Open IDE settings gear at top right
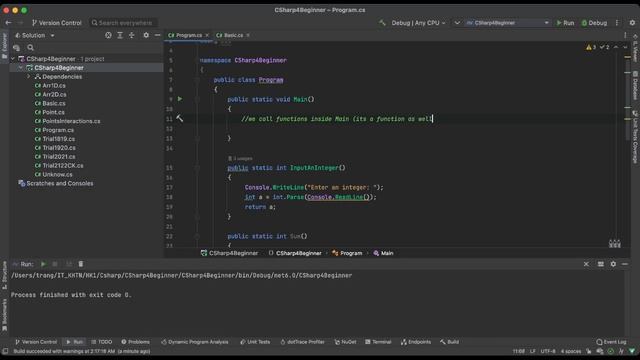The height and width of the screenshot is (360, 640). pyautogui.click(x=632, y=23)
